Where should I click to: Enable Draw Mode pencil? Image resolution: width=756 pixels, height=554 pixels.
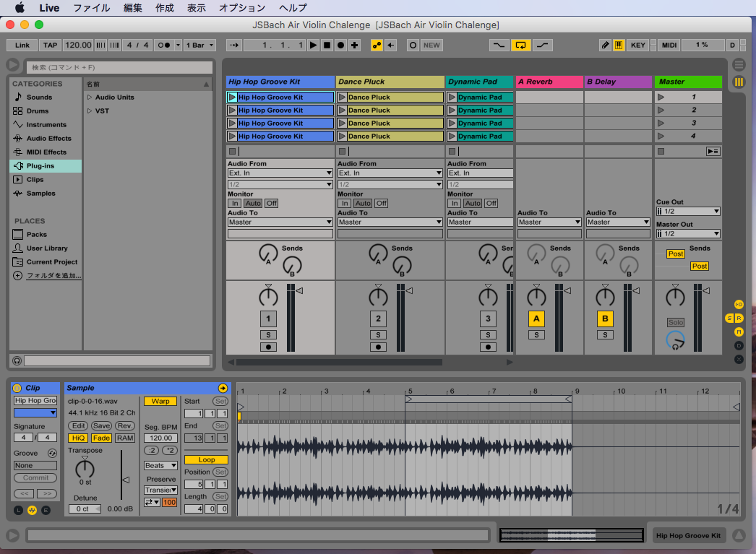click(605, 46)
